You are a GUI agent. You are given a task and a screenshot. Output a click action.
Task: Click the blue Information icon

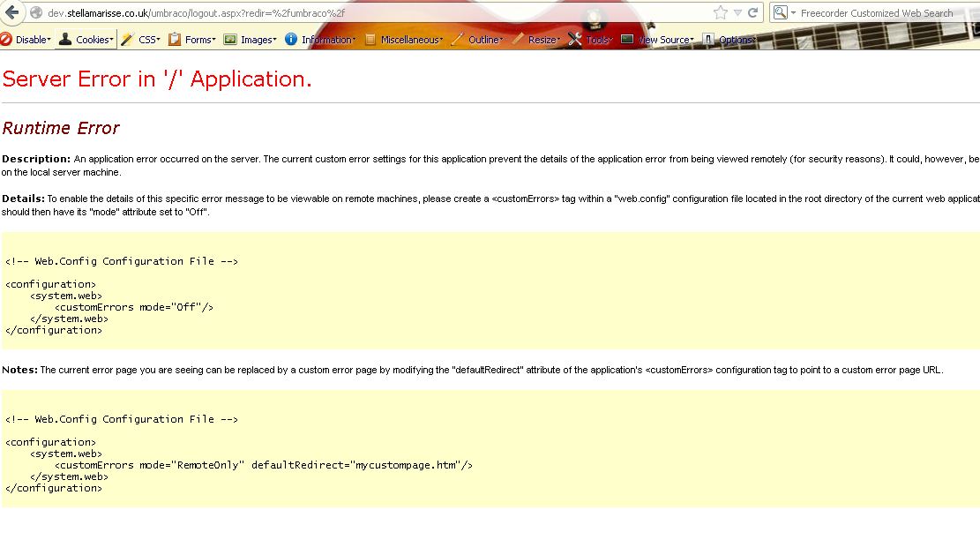tap(290, 40)
